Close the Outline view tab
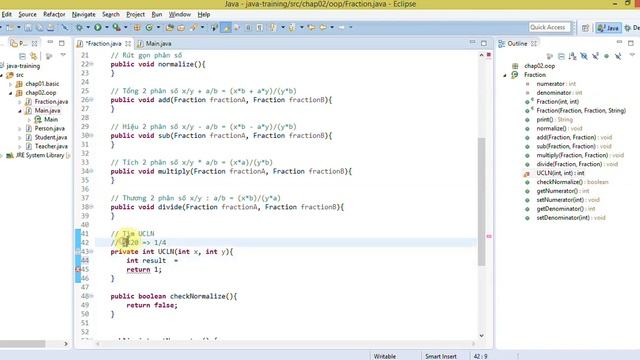 534,43
